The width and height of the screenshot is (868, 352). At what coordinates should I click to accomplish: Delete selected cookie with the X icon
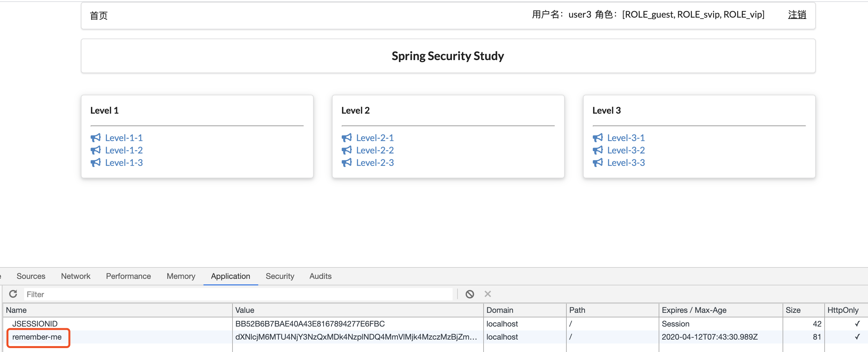(487, 294)
